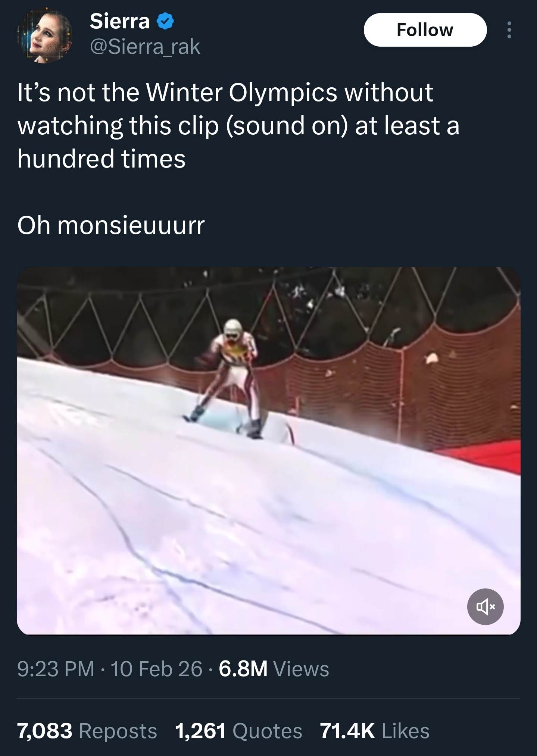The height and width of the screenshot is (756, 537).
Task: Click the tweet text about Winter Olympics
Action: click(238, 125)
